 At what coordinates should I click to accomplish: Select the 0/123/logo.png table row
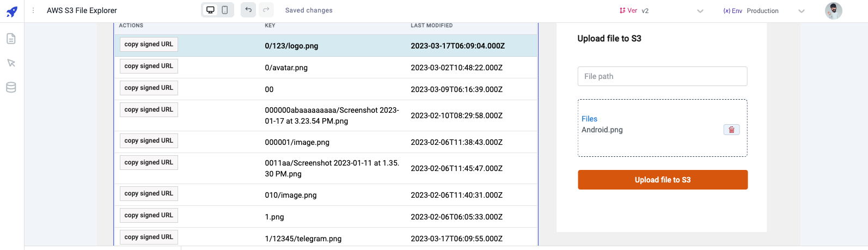[x=327, y=46]
